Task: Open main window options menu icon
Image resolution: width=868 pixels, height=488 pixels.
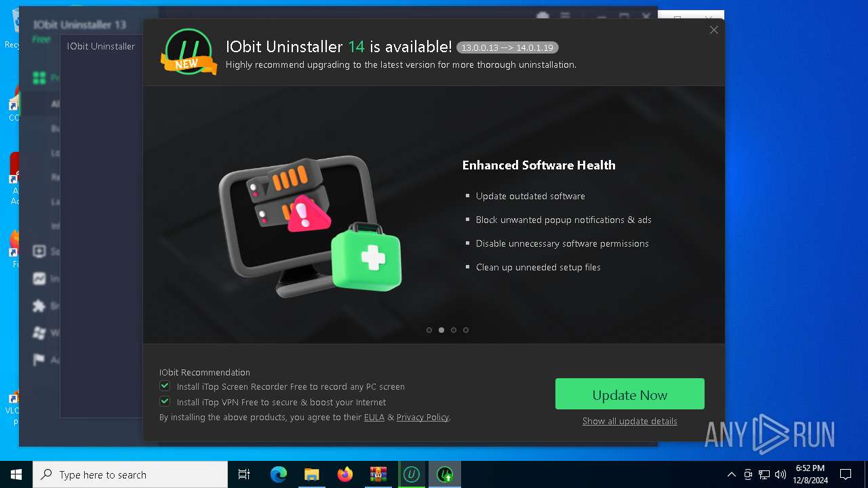Action: (564, 16)
